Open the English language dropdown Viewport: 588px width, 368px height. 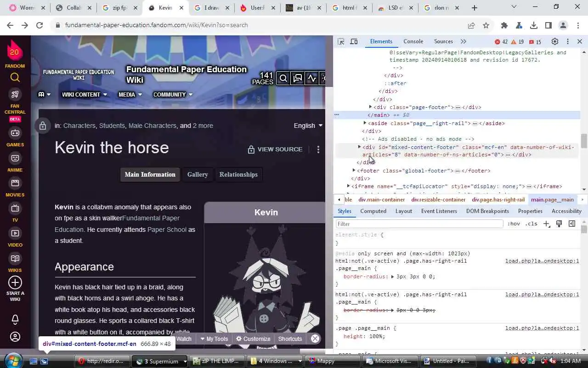[x=308, y=126]
